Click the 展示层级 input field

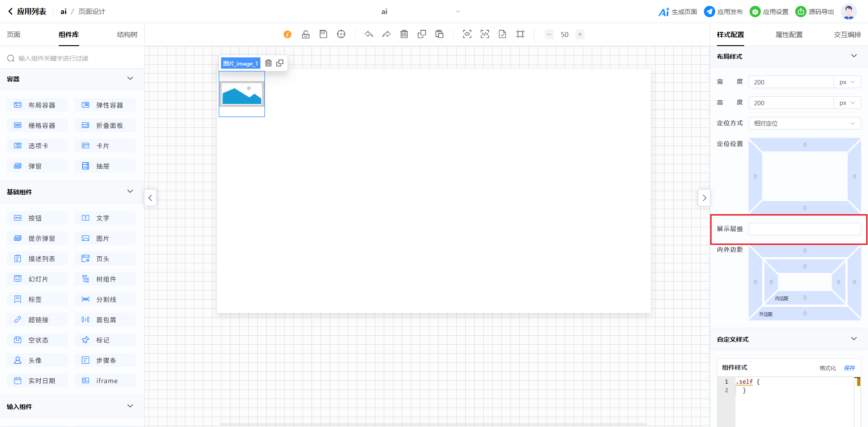(804, 229)
